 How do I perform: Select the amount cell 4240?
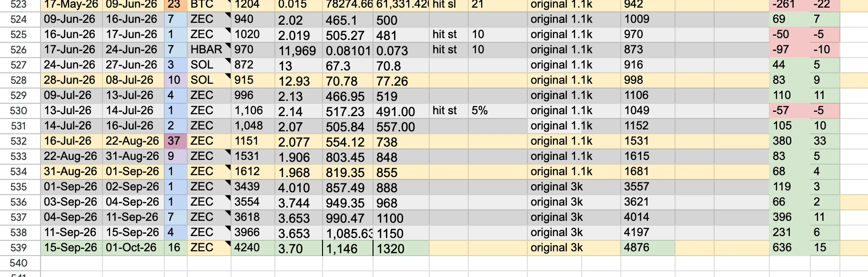point(253,247)
